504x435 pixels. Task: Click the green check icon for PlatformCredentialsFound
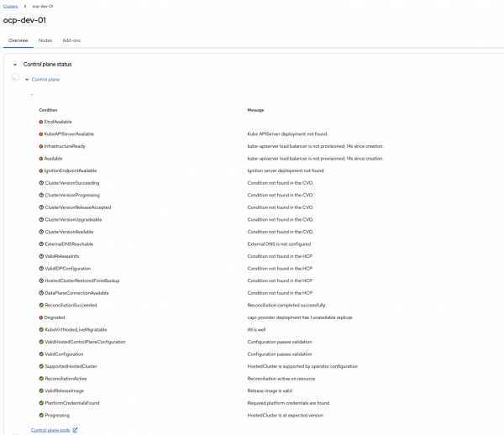41,403
